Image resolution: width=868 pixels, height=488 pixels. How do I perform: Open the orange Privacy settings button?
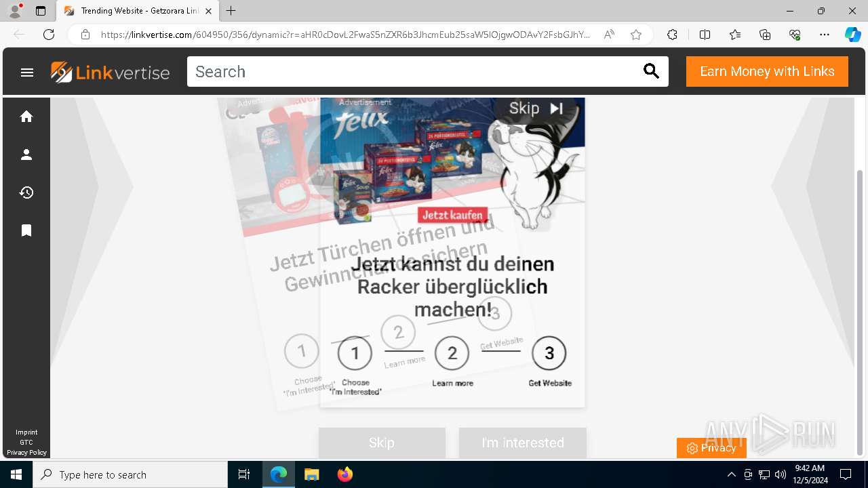point(711,448)
